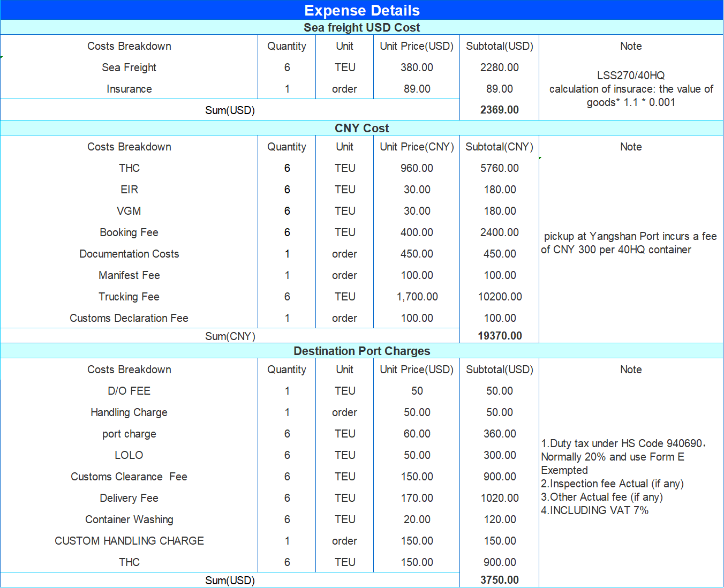The width and height of the screenshot is (724, 588).
Task: Select the Insurance unit price 89.00 cell
Action: click(417, 89)
